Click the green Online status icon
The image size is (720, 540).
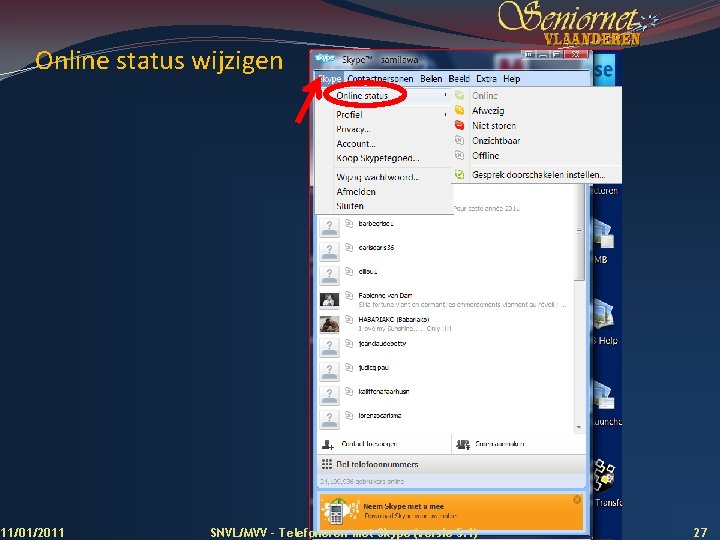459,96
